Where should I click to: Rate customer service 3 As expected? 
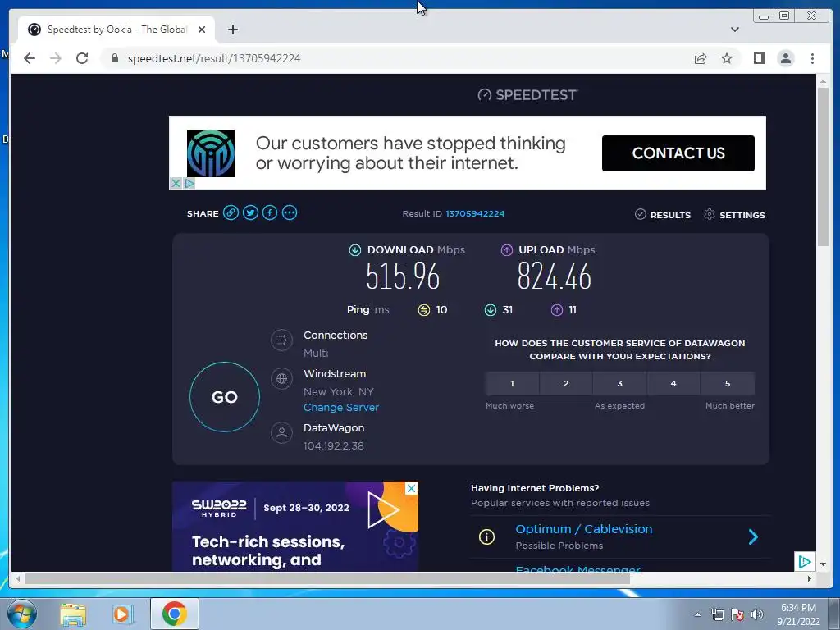click(620, 384)
